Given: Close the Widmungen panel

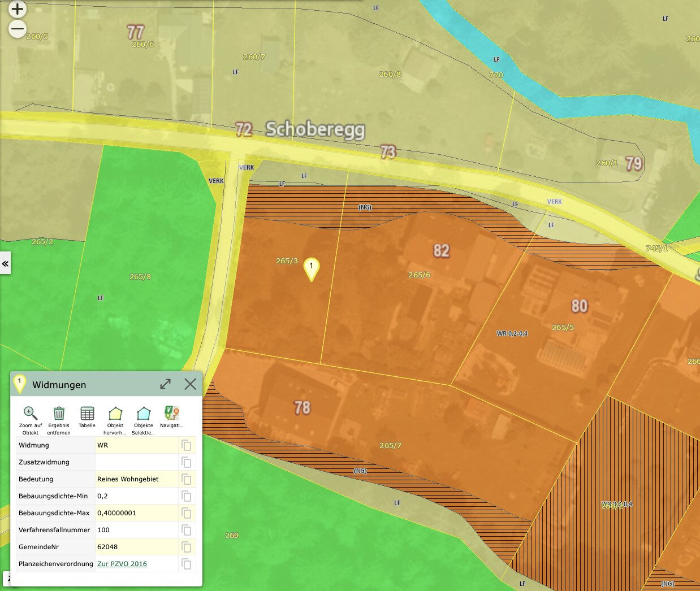Looking at the screenshot, I should point(191,384).
